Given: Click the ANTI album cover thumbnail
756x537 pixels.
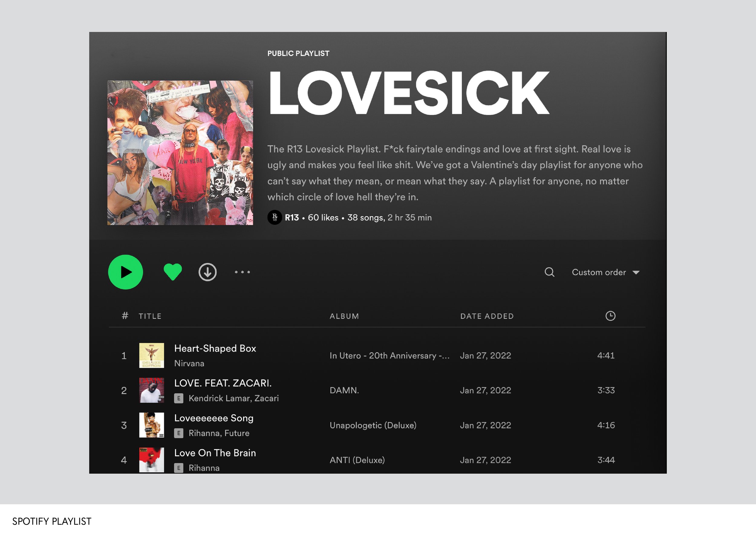Looking at the screenshot, I should point(152,460).
